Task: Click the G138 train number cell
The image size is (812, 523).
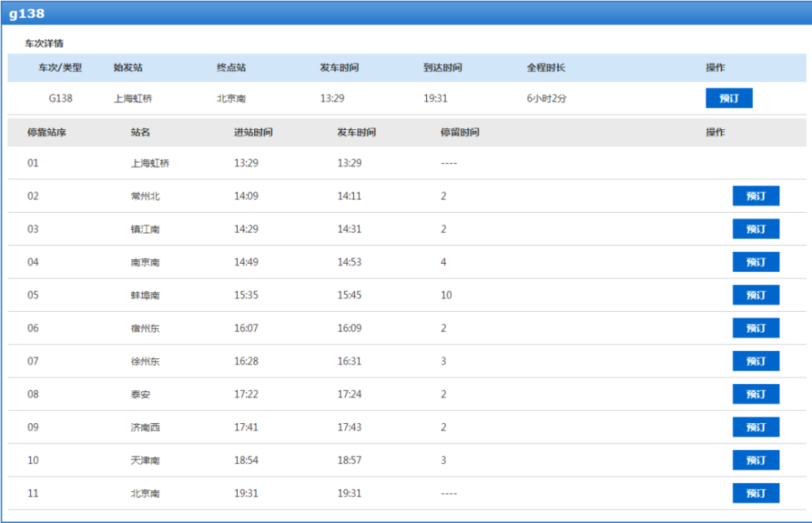Action: [61, 98]
